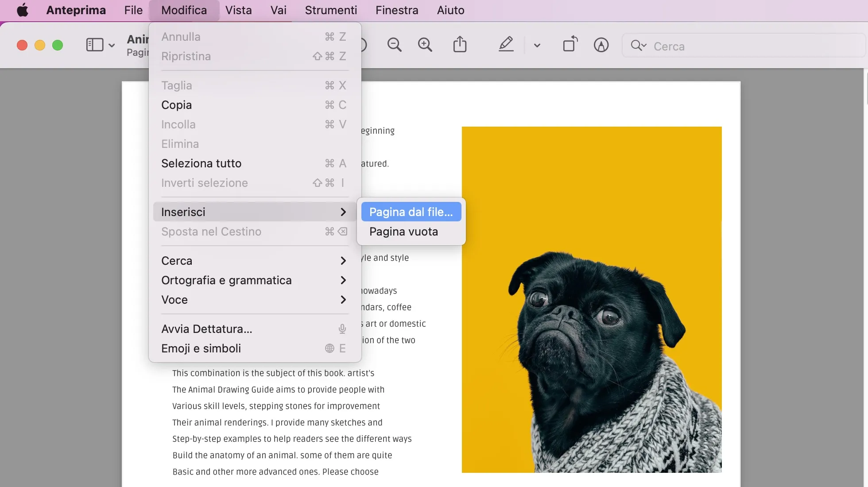This screenshot has height=487, width=868.
Task: Click 'Emoji e simboli' menu option
Action: 201,349
